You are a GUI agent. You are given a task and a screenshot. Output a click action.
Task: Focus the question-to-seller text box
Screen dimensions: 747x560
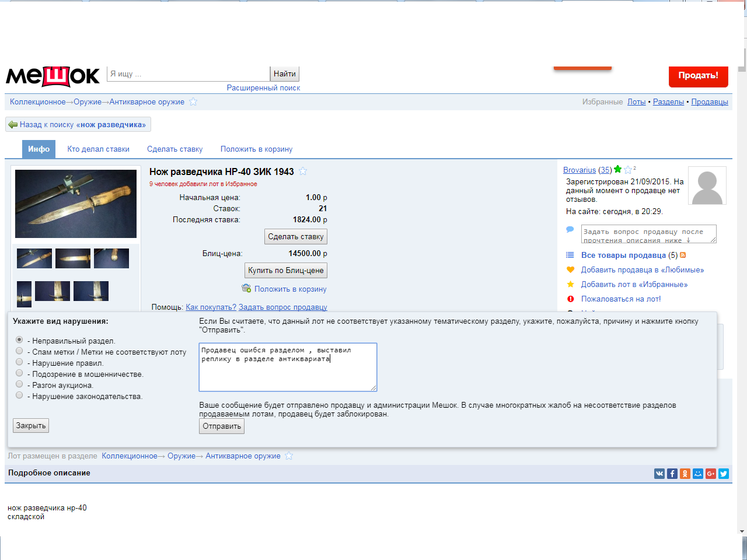pyautogui.click(x=648, y=234)
